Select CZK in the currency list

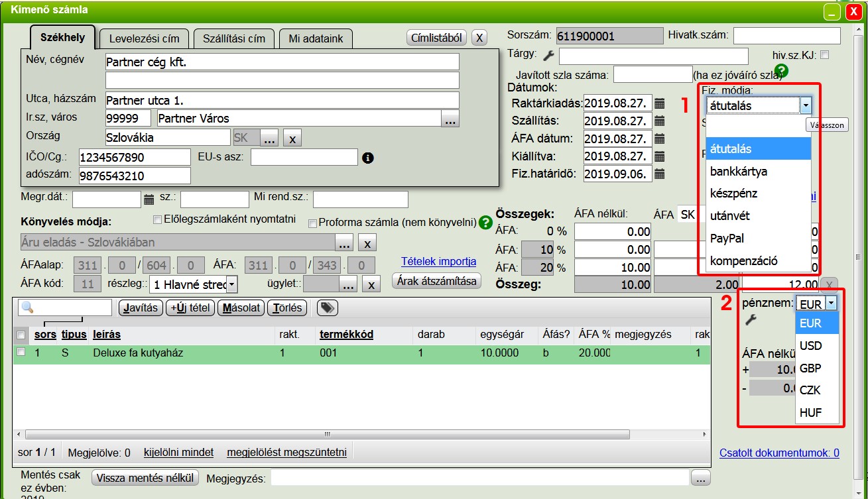pos(818,390)
